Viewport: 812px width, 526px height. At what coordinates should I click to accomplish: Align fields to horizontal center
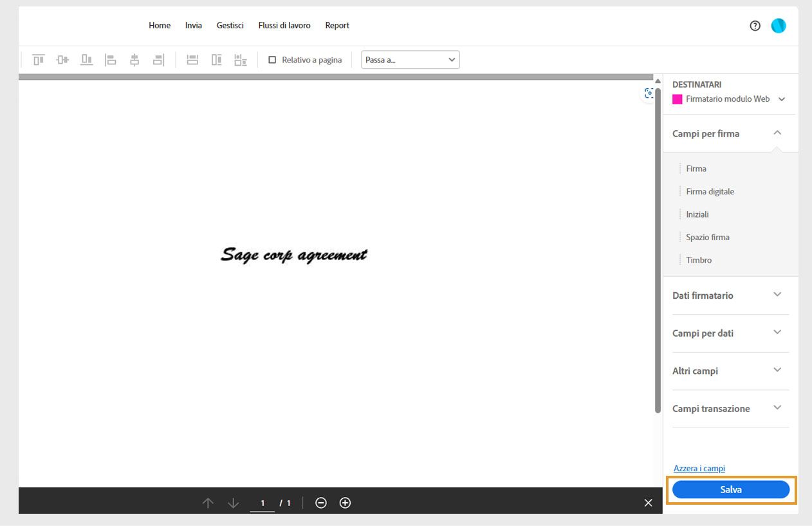(x=134, y=60)
